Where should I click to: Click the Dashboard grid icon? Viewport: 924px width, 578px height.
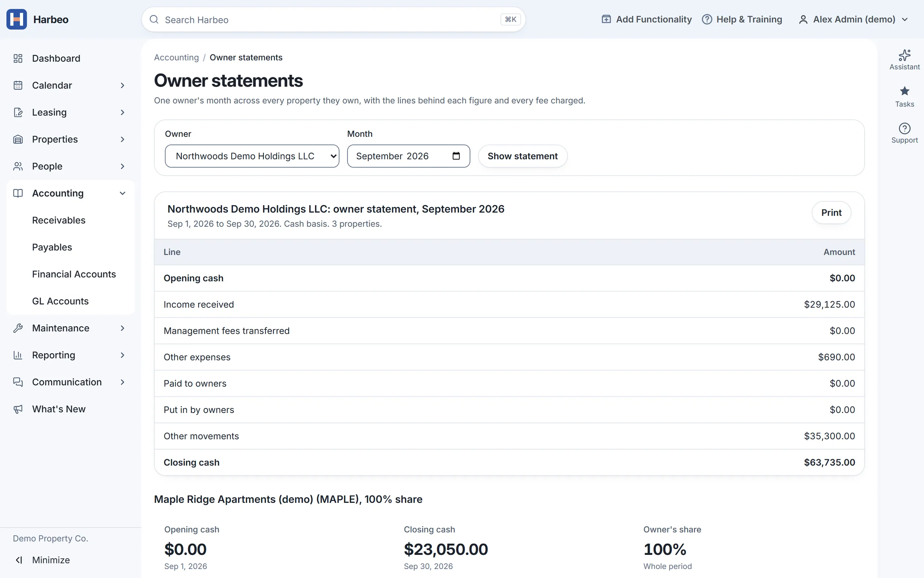(x=18, y=58)
